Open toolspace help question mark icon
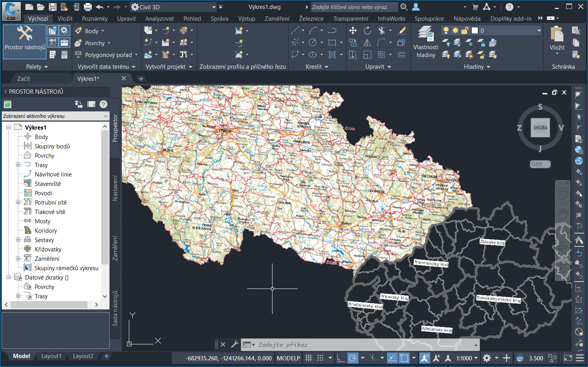Viewport: 588px width, 367px height. tap(103, 104)
